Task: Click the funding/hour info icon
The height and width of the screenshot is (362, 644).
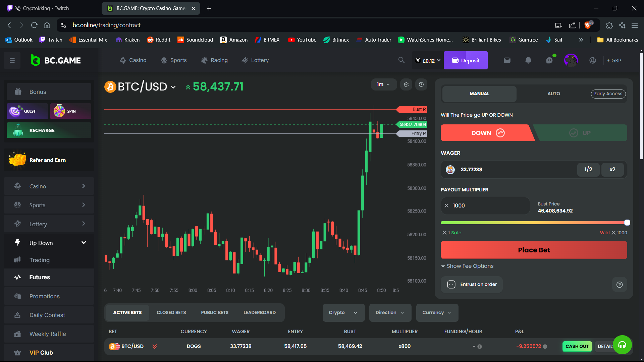Action: click(480, 347)
